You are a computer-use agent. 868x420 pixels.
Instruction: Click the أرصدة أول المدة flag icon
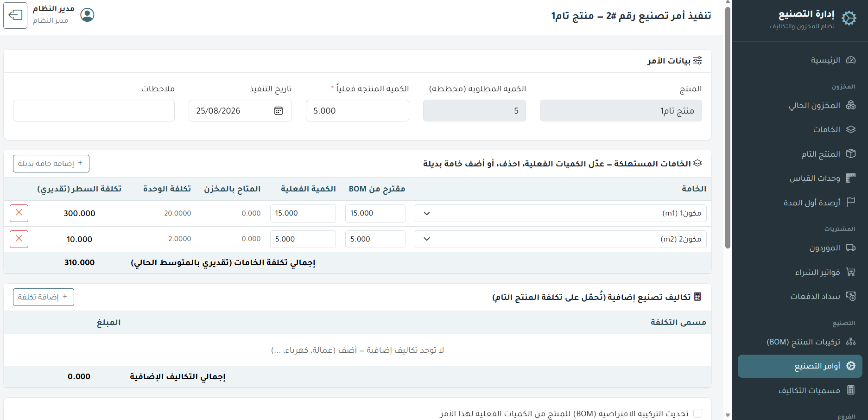click(x=851, y=202)
